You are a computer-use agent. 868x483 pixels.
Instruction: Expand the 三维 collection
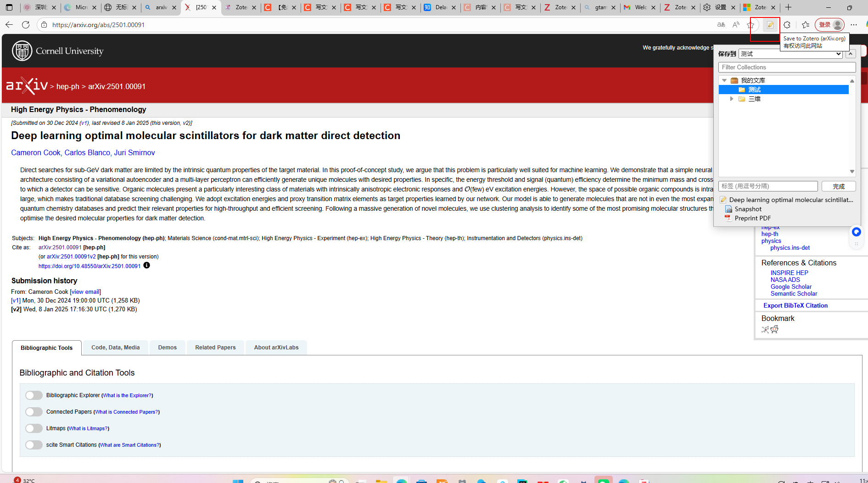(x=732, y=99)
